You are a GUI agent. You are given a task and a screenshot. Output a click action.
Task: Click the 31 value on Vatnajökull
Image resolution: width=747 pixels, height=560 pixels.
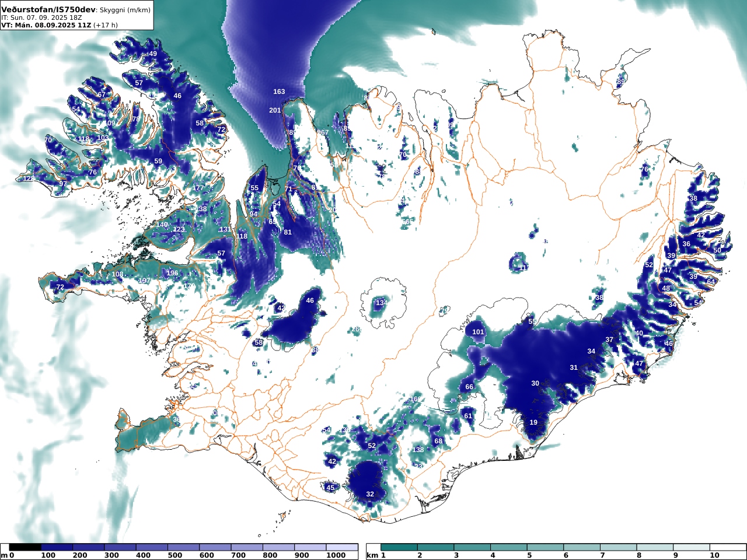pos(574,367)
